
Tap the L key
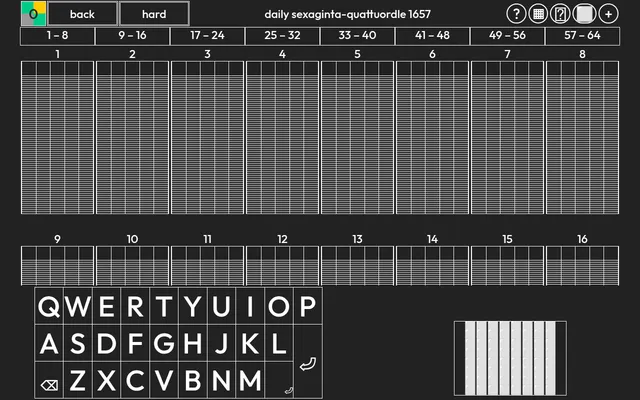279,344
